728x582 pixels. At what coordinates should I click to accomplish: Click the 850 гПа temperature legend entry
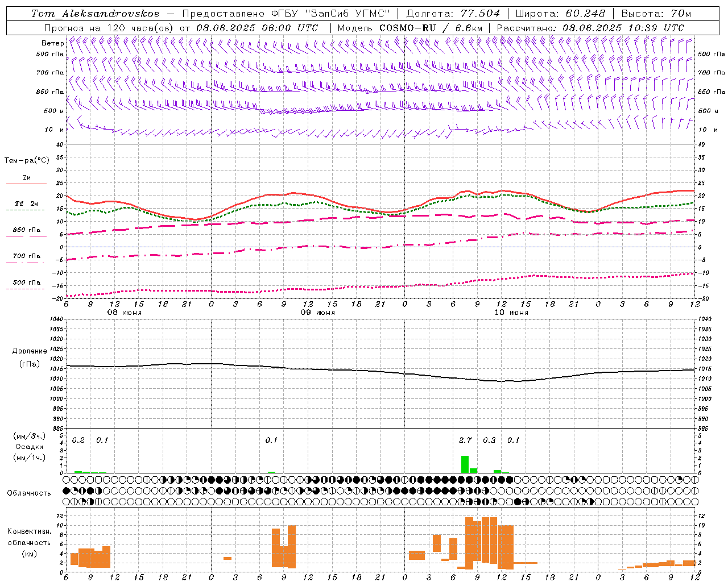(x=27, y=230)
